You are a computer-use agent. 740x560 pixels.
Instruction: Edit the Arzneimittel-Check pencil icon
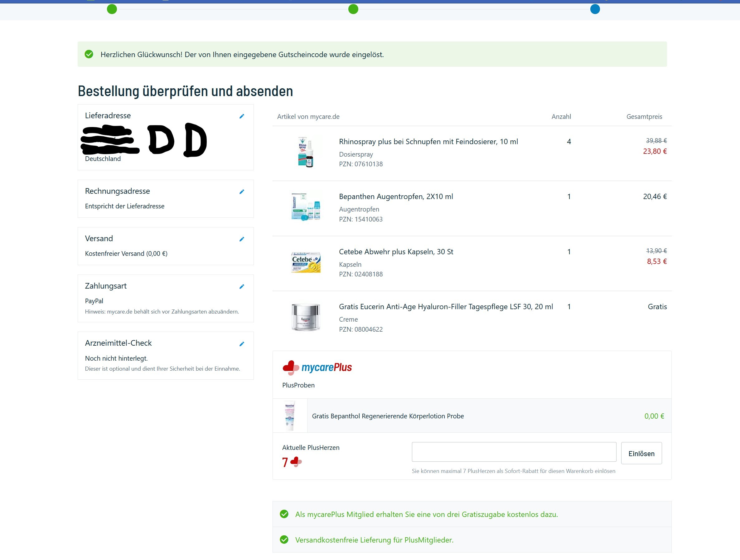point(242,344)
